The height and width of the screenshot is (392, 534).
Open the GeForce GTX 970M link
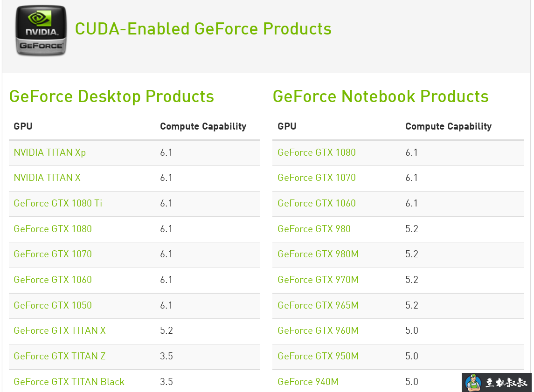(x=318, y=280)
